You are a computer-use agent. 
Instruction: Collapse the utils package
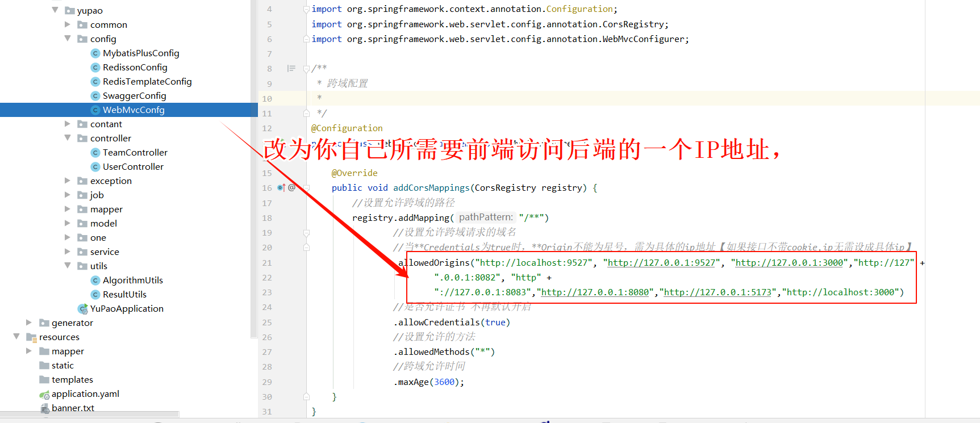68,266
